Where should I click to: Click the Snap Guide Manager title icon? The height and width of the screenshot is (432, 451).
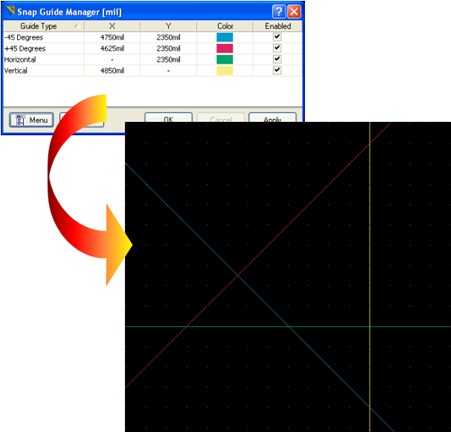click(x=10, y=11)
